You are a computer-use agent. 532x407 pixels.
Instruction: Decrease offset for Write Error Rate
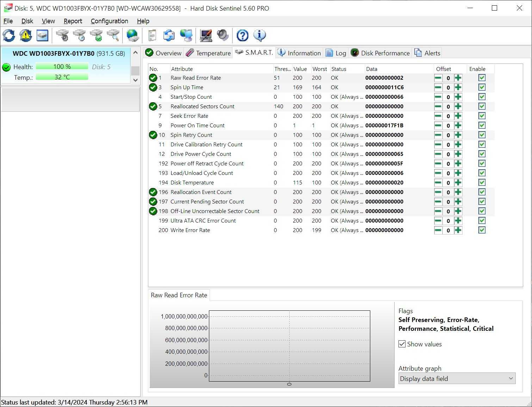[x=438, y=230]
